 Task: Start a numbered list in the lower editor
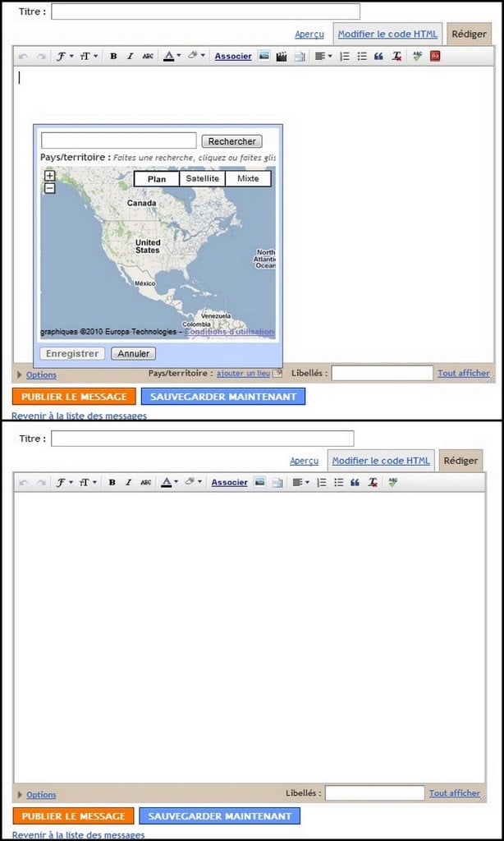(x=321, y=482)
